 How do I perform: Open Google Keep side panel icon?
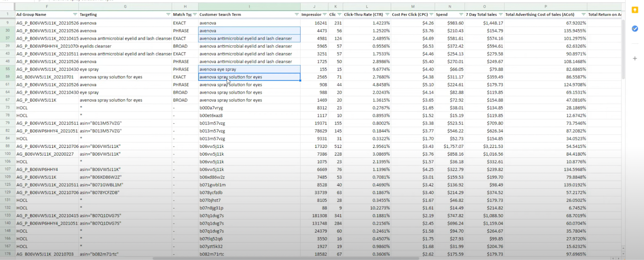point(635,10)
